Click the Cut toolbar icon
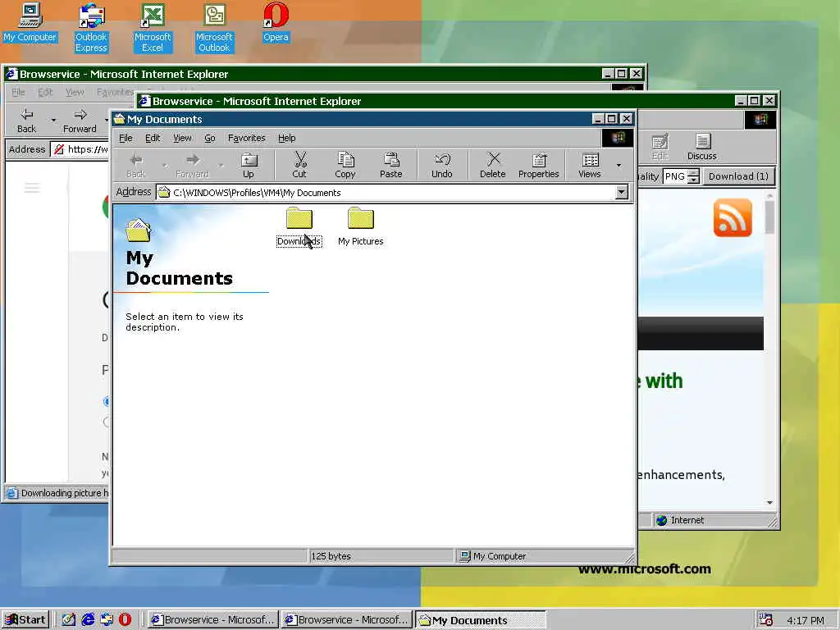 point(299,165)
